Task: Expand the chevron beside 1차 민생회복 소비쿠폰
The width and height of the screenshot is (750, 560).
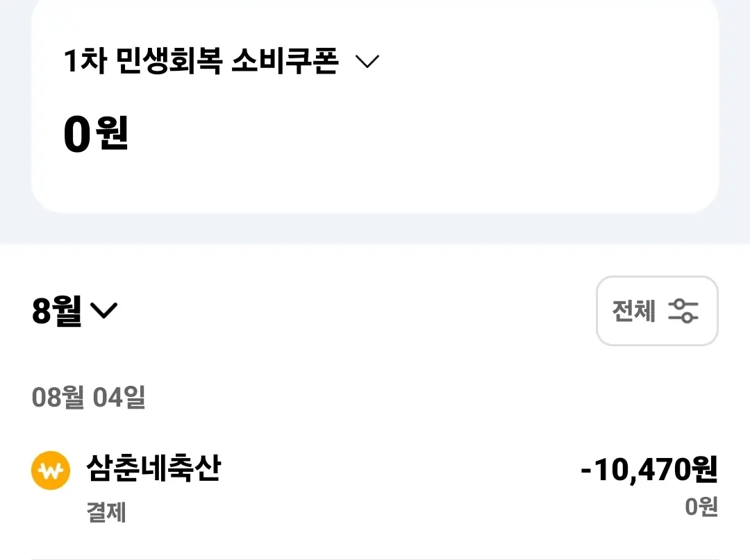Action: tap(367, 61)
